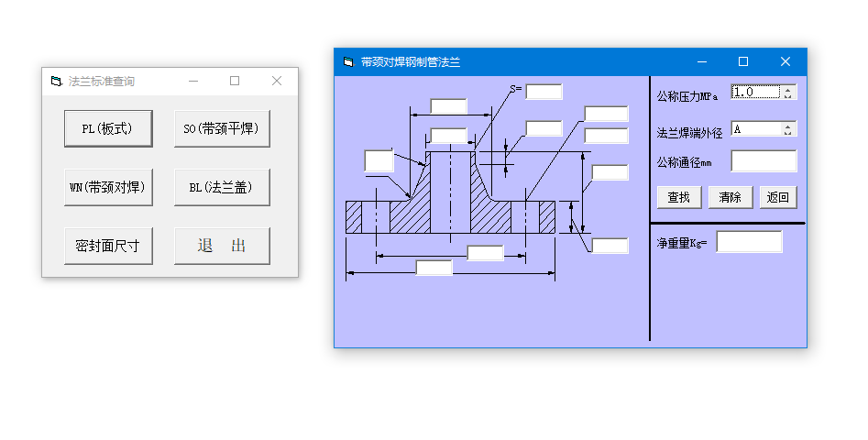Click the 净重量Kg= output field

pyautogui.click(x=749, y=242)
